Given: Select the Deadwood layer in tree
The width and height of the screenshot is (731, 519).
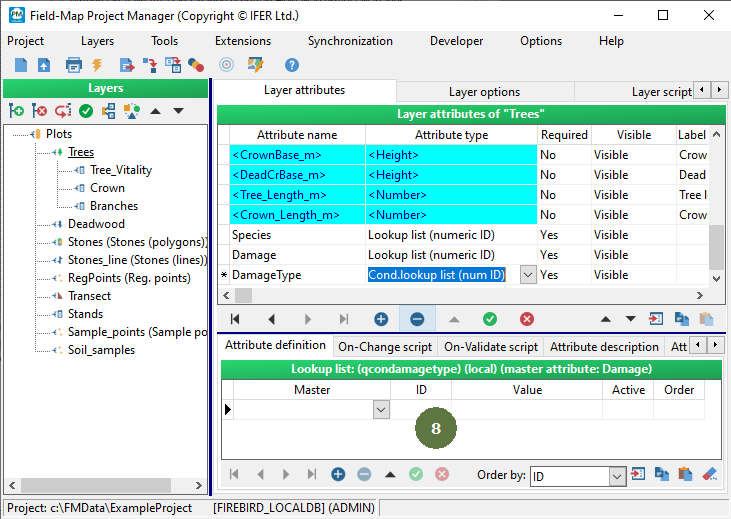Looking at the screenshot, I should [96, 224].
